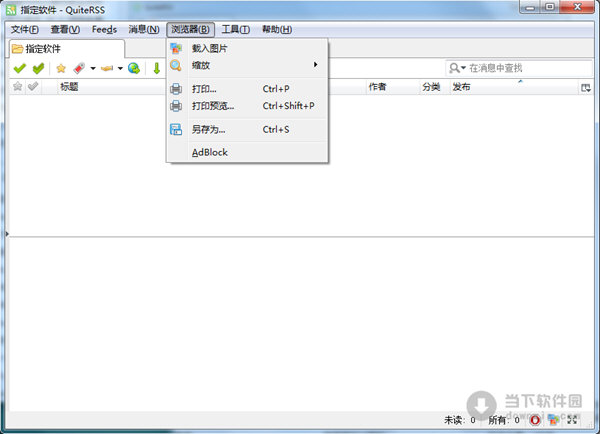Close the QuiteRSS window
Viewport: 600px width, 434px height.
point(577,7)
